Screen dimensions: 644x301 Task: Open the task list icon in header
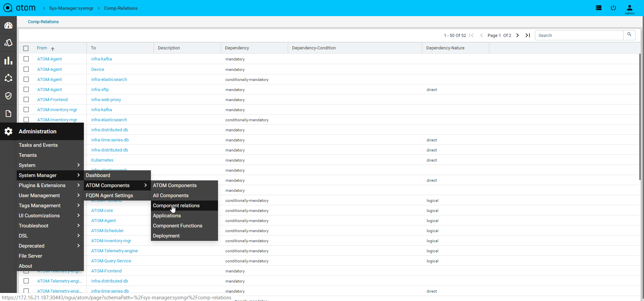tap(598, 8)
